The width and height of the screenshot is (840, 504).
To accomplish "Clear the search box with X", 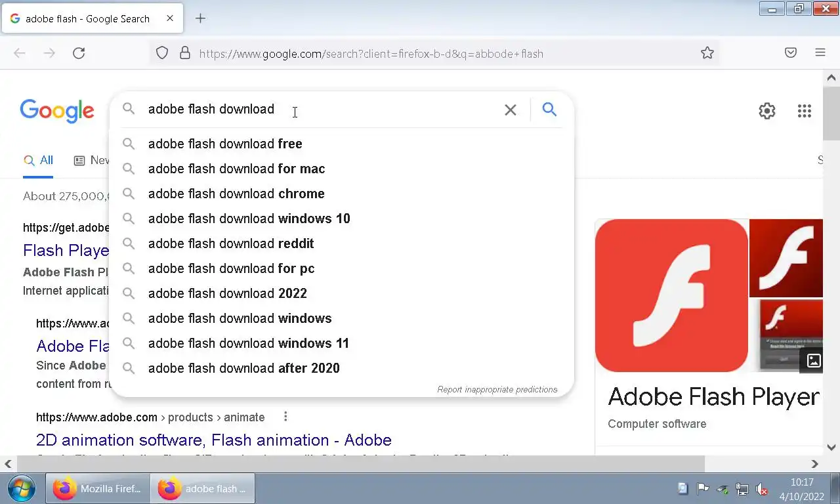I will [x=511, y=110].
